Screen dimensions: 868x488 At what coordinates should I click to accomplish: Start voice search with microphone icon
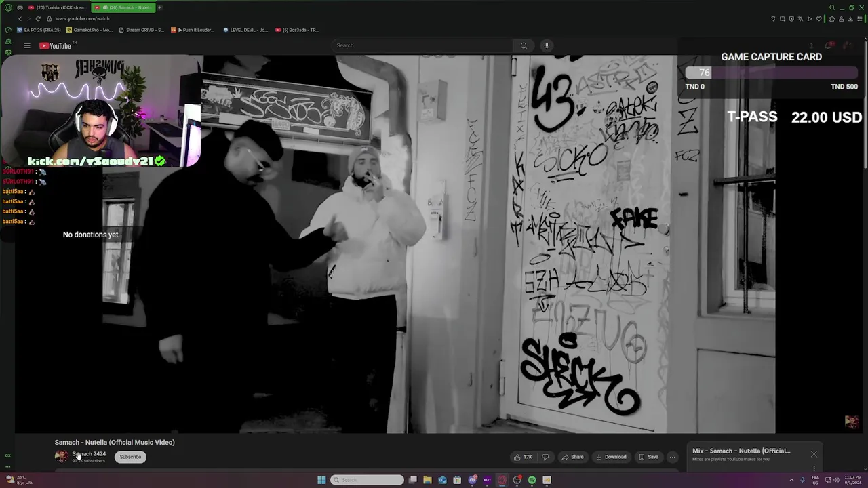click(x=547, y=45)
